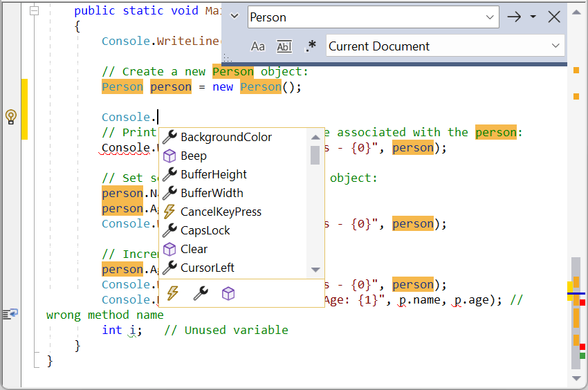Image resolution: width=588 pixels, height=390 pixels.
Task: Click 'p.name' argument in code
Action: click(420, 300)
